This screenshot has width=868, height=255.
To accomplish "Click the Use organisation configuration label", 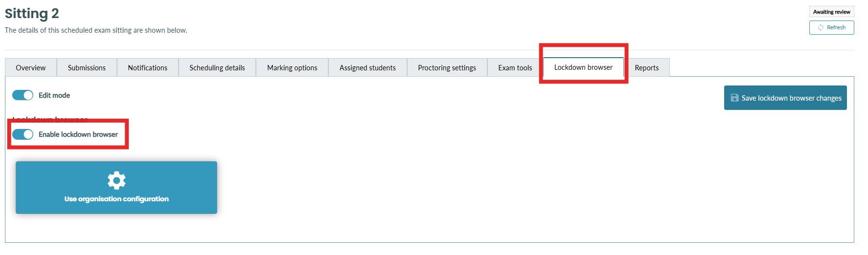I will 116,199.
